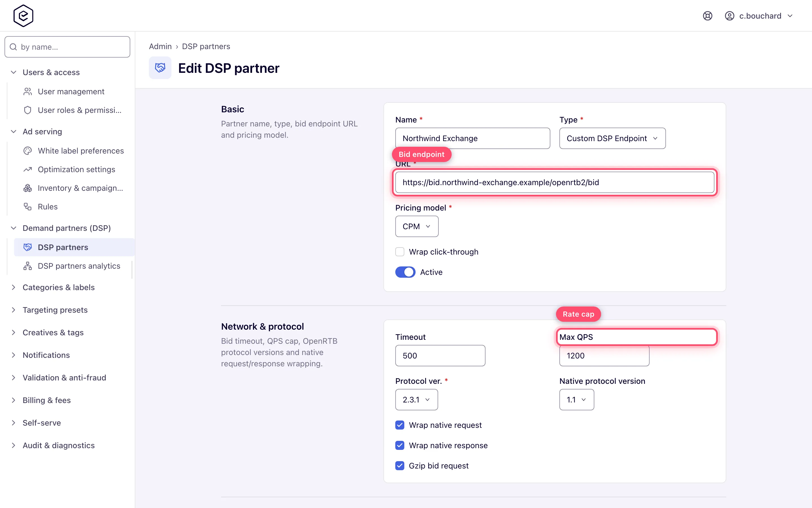Click the Inventory & campaign cubes icon
Screen dimensions: 812x508
click(28, 188)
